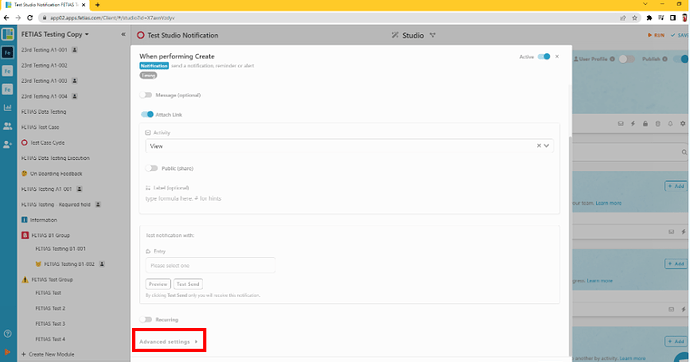Open the help question mark icon
This screenshot has height=362, width=690.
click(x=7, y=334)
